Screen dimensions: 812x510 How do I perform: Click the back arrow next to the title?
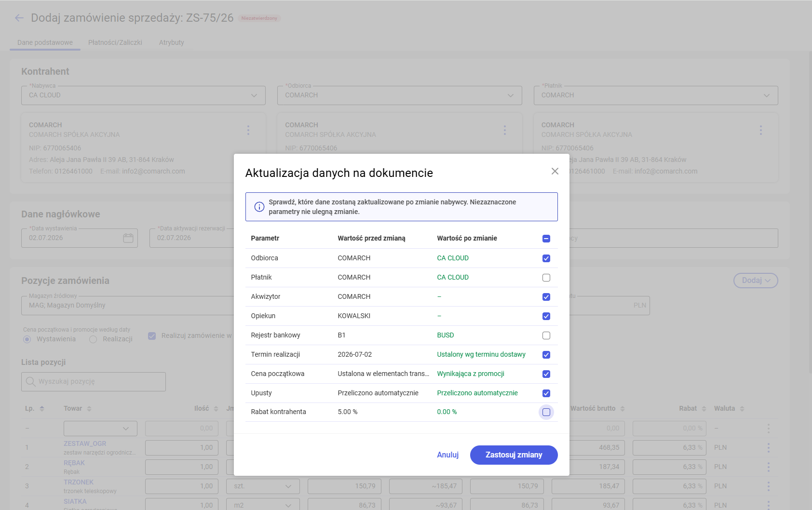19,18
